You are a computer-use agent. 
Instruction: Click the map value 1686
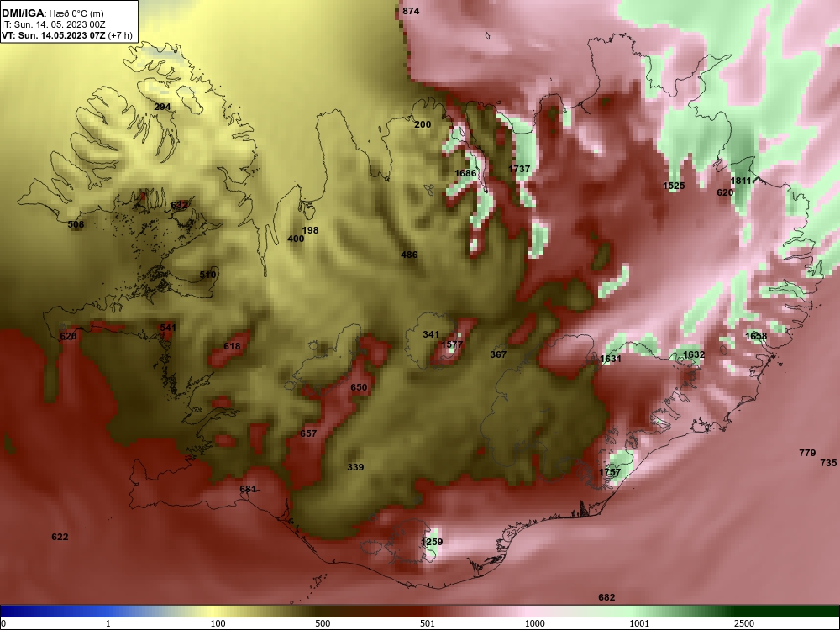point(465,173)
